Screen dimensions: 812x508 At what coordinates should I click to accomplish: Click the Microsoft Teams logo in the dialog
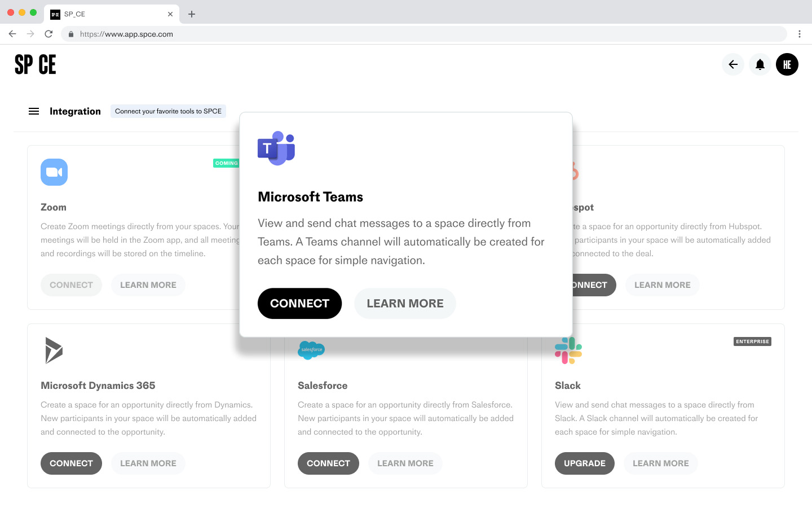276,148
